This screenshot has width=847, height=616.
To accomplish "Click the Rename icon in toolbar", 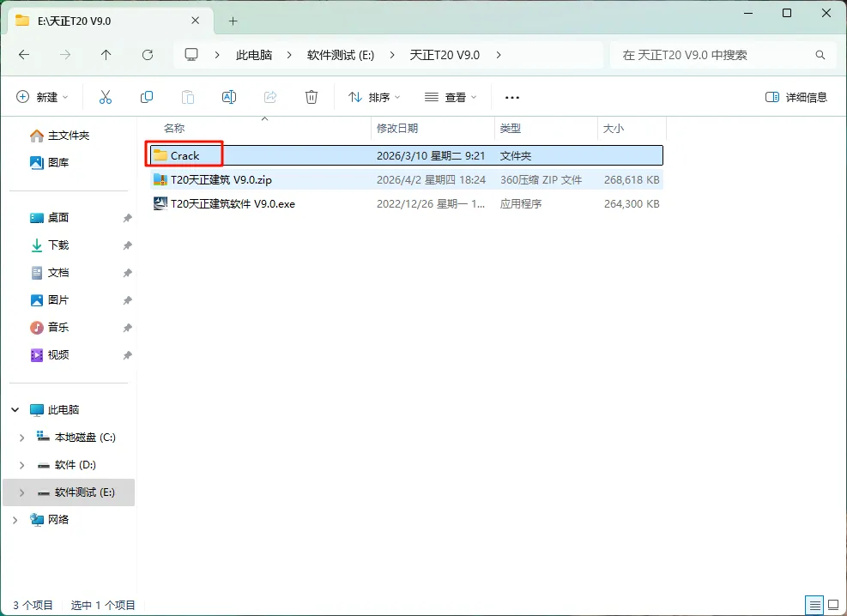I will 229,97.
